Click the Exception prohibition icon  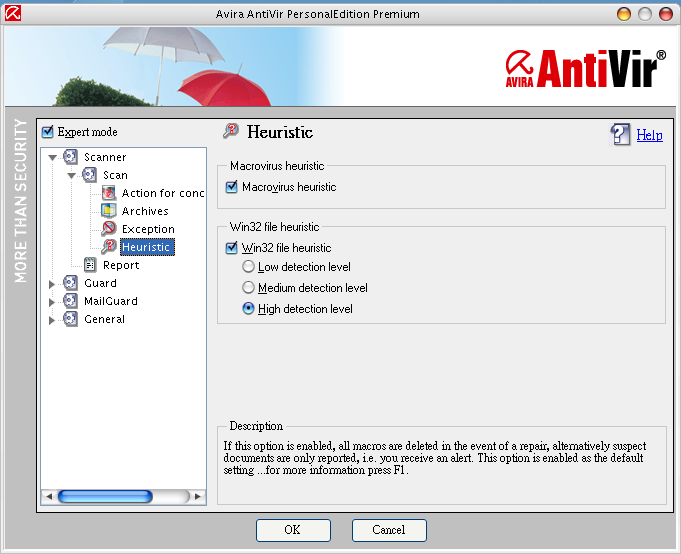coord(109,228)
